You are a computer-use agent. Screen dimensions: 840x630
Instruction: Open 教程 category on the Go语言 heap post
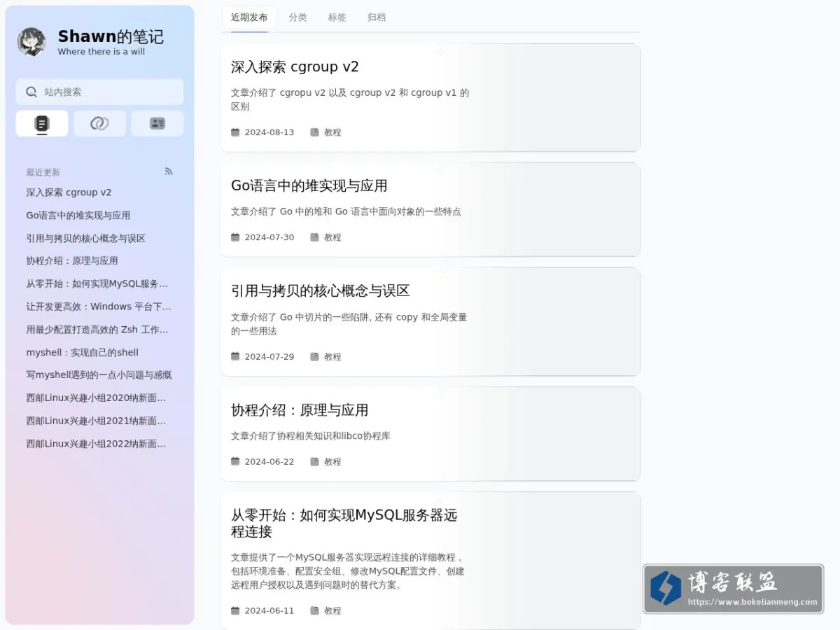pyautogui.click(x=332, y=237)
